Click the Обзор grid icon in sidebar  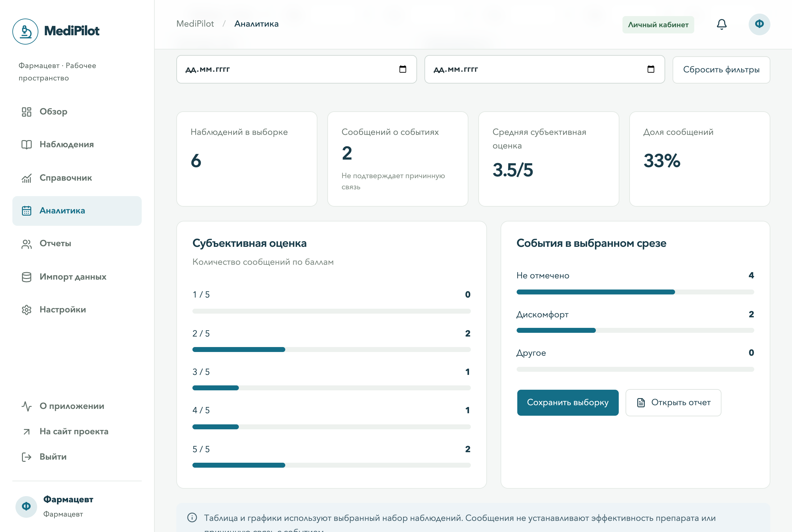[27, 112]
